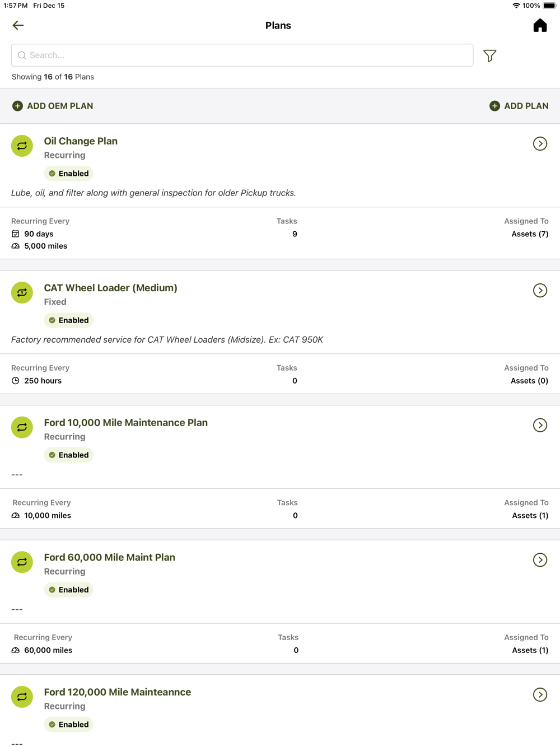Screen dimensions: 560x747
Task: Click the Ford 120,000 Mile plan icon
Action: point(22,697)
